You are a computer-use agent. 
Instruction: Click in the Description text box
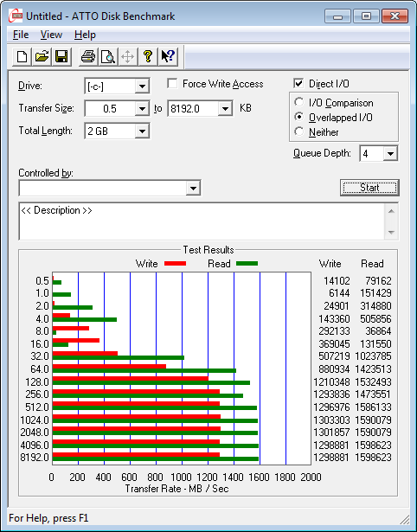pos(202,221)
